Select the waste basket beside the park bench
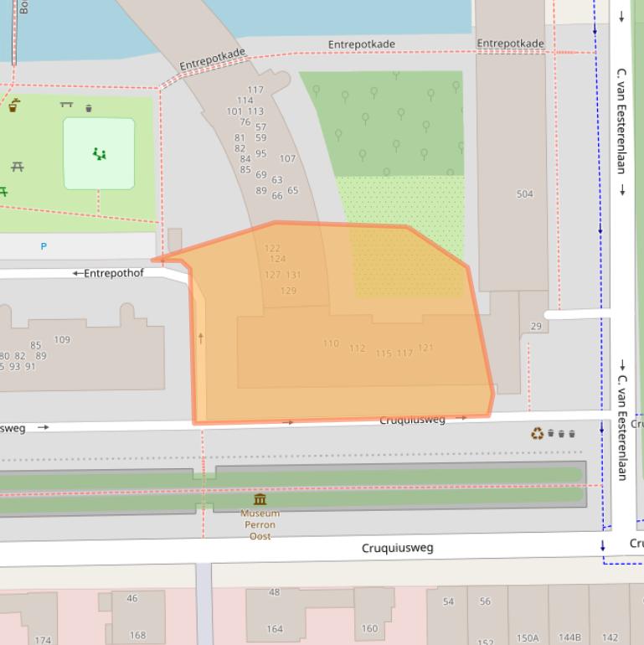This screenshot has height=645, width=644. (89, 108)
